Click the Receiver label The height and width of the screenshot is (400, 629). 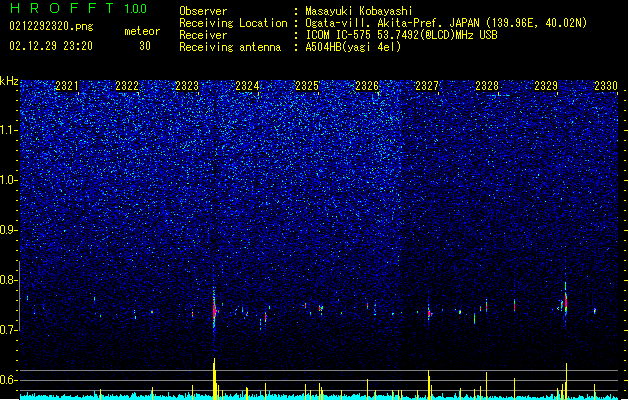tap(203, 35)
